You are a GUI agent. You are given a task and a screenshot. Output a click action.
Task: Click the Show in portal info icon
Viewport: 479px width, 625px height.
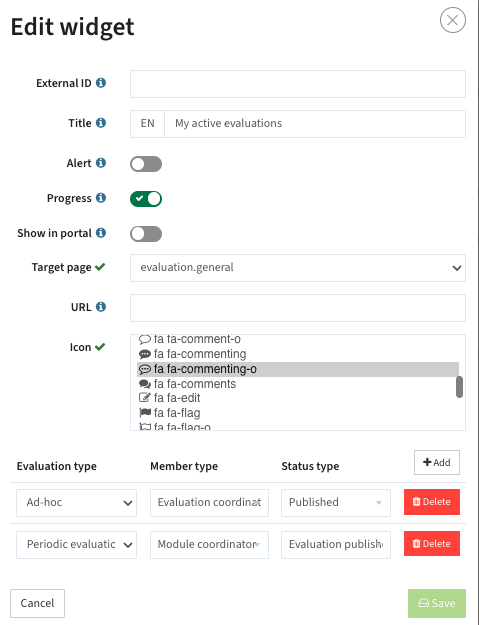(x=101, y=232)
